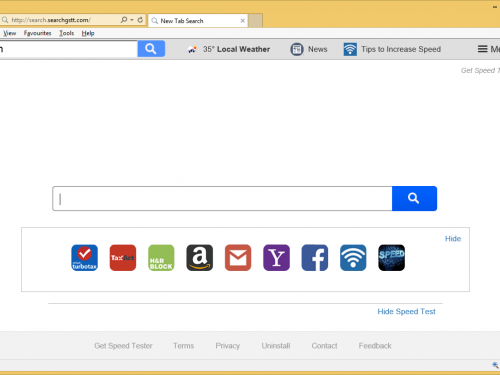
Task: Click the address bar magnifier icon
Action: 124,20
